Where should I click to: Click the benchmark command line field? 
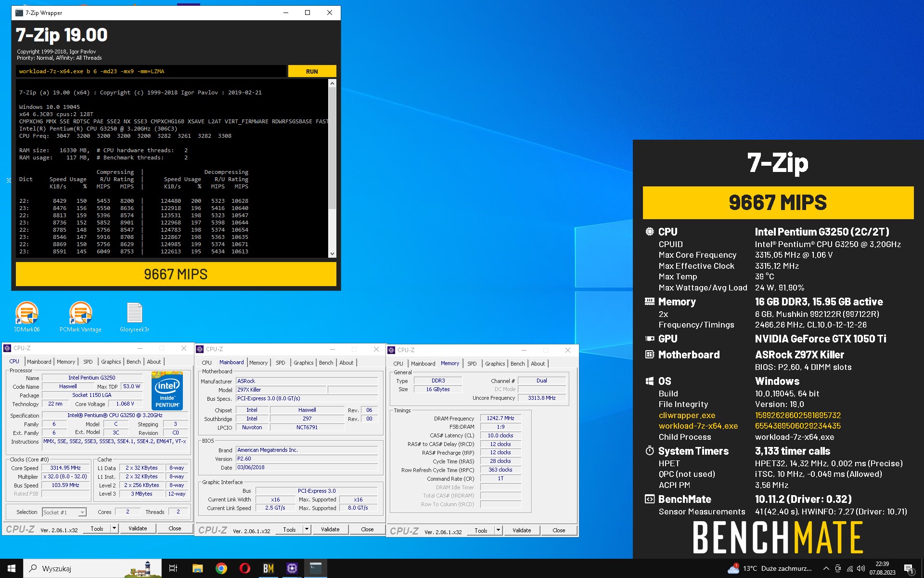tap(151, 71)
